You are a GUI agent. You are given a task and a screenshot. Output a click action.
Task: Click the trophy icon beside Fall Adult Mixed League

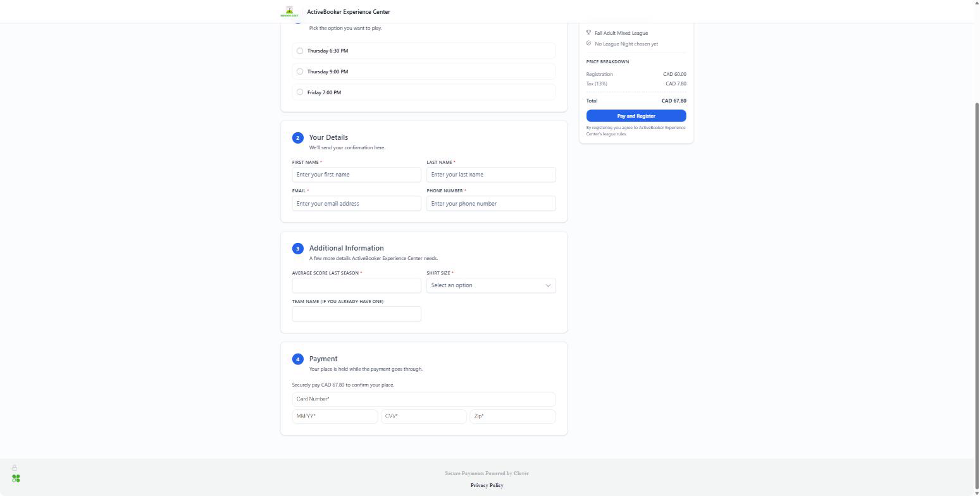(588, 33)
